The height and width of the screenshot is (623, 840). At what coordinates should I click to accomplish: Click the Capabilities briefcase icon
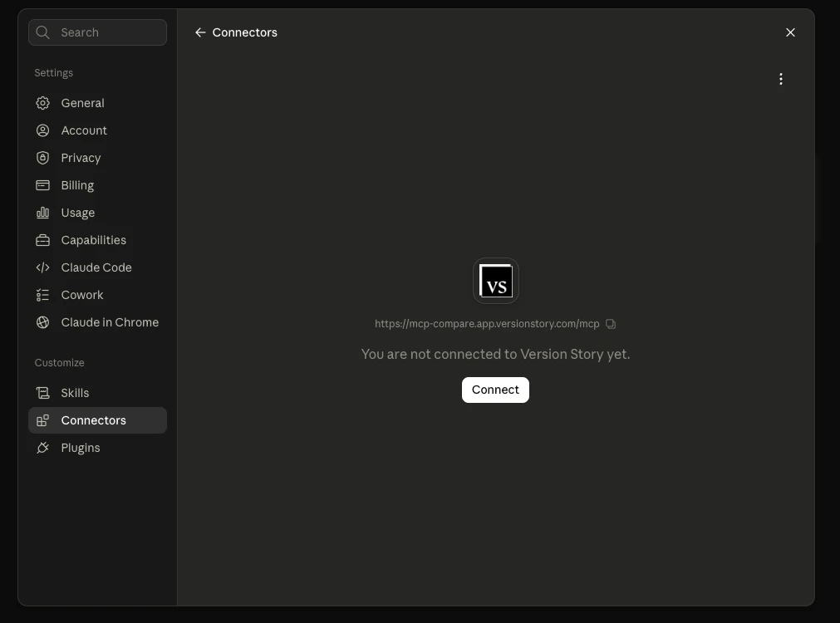click(43, 240)
